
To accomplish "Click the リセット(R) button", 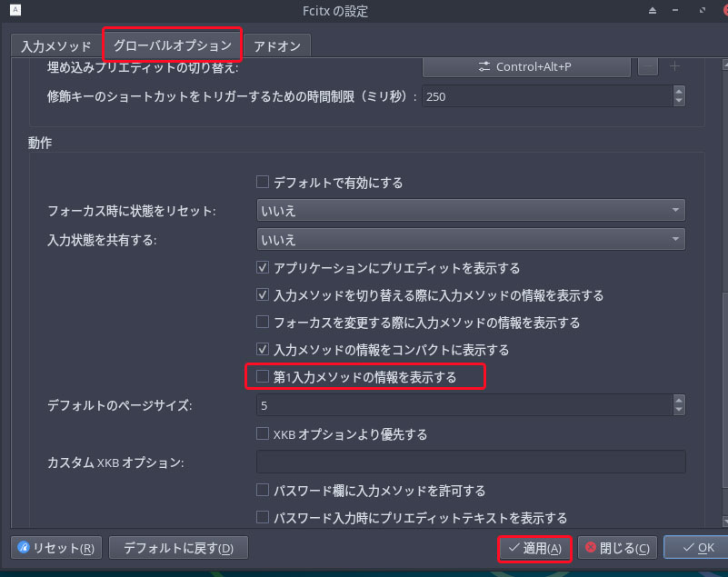I will (x=56, y=548).
